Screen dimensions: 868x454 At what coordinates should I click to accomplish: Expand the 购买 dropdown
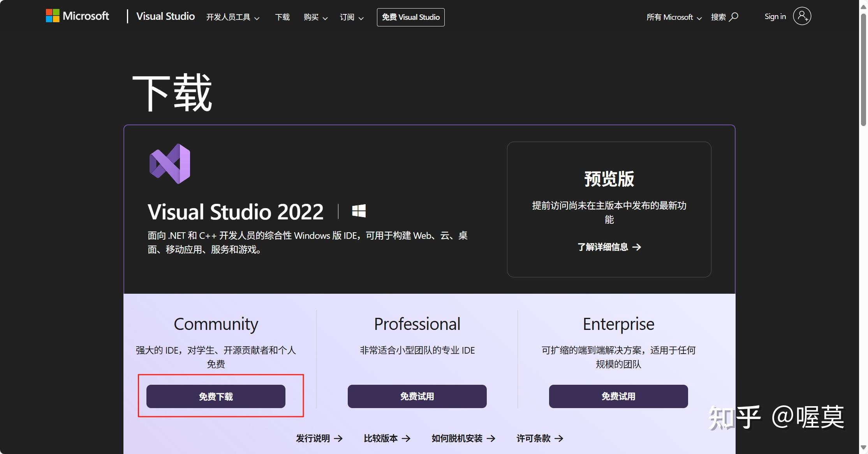click(x=315, y=17)
